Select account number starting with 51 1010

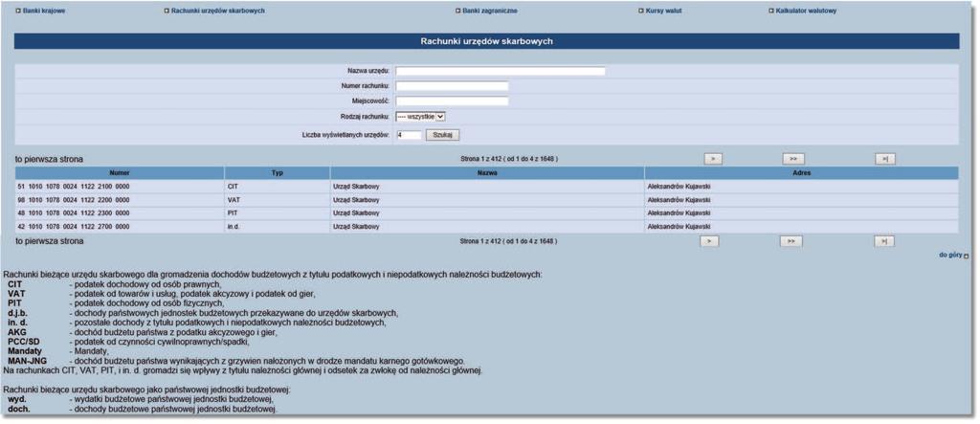pos(74,187)
